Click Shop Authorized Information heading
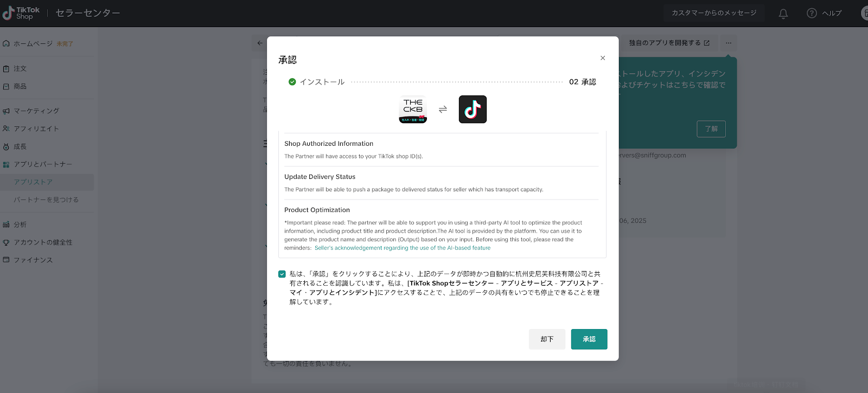 coord(329,144)
